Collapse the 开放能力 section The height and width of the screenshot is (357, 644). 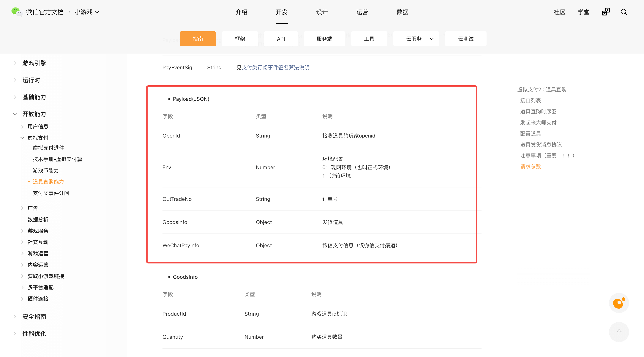click(15, 114)
